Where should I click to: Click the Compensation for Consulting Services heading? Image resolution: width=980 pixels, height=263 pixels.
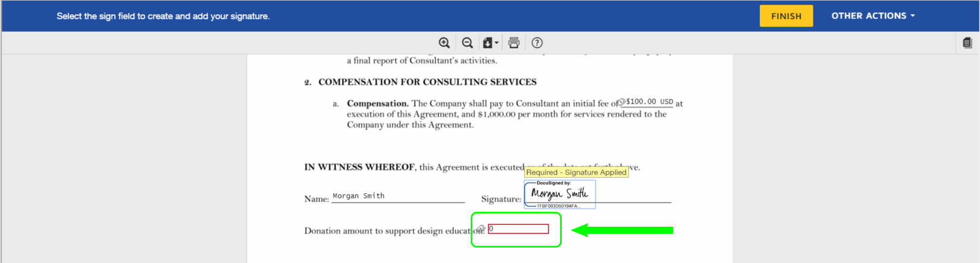click(427, 82)
